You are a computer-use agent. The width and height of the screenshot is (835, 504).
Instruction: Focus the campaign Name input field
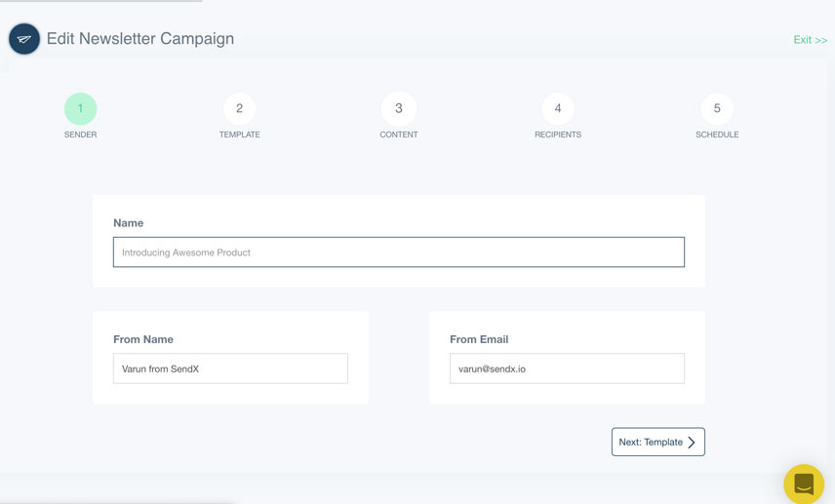point(398,252)
